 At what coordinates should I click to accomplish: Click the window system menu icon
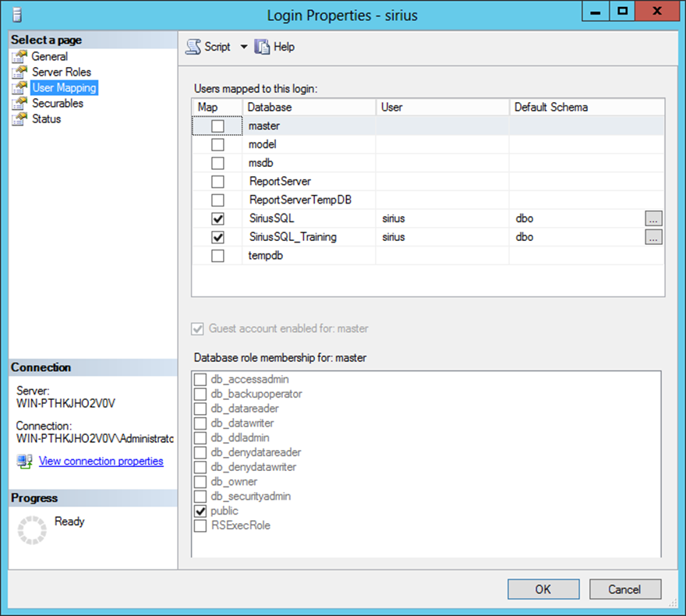pos(16,14)
